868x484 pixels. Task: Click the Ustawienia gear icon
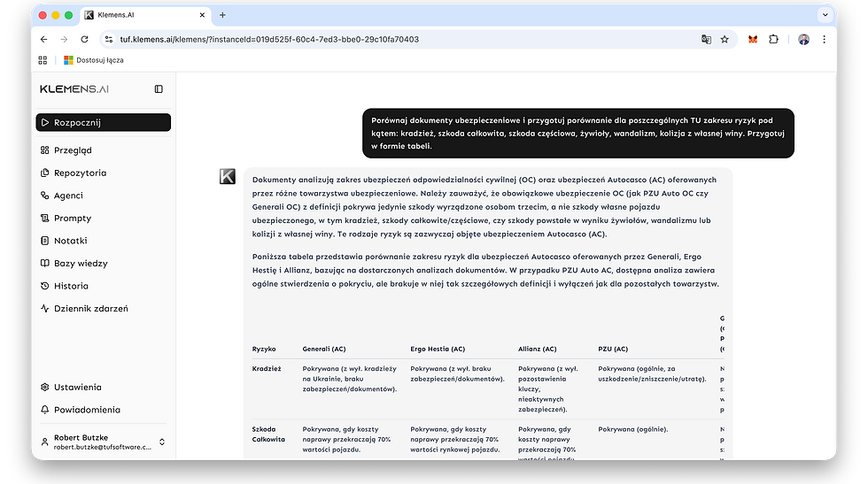pos(45,388)
